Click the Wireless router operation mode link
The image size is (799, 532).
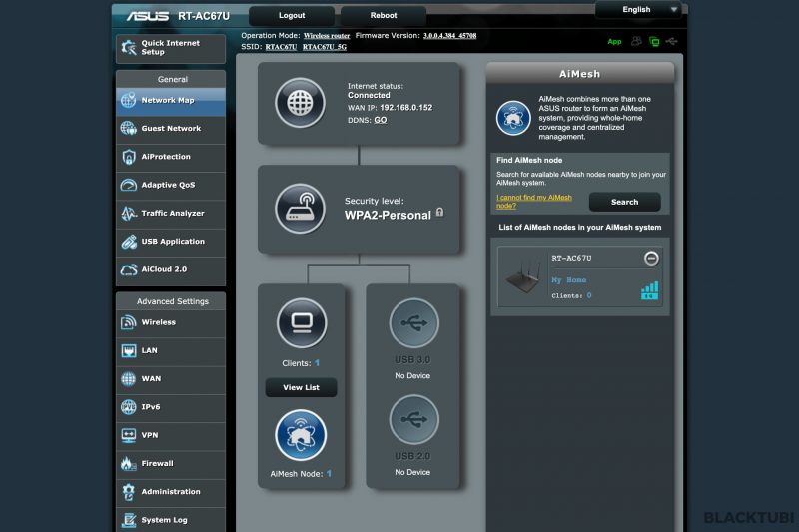pyautogui.click(x=327, y=36)
